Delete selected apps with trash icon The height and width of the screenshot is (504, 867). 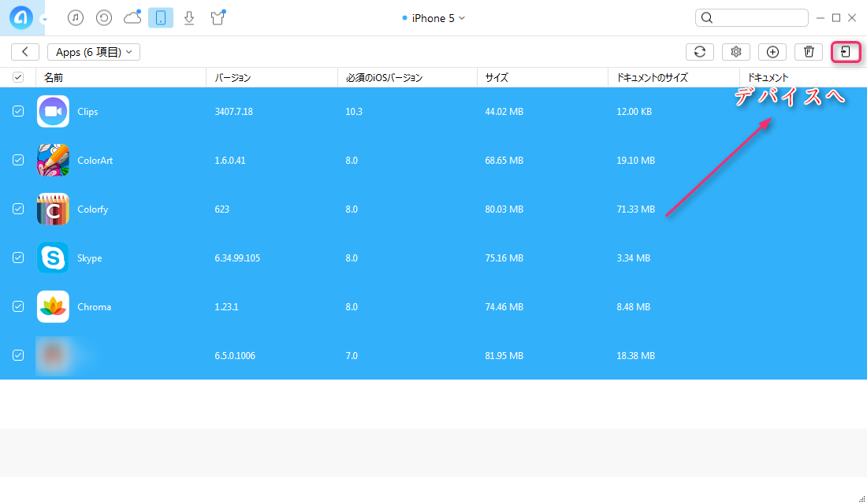click(x=809, y=52)
